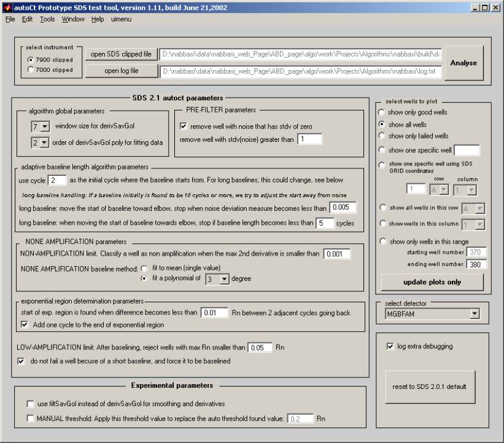The width and height of the screenshot is (504, 443).
Task: Open the Window menu
Action: pos(73,19)
